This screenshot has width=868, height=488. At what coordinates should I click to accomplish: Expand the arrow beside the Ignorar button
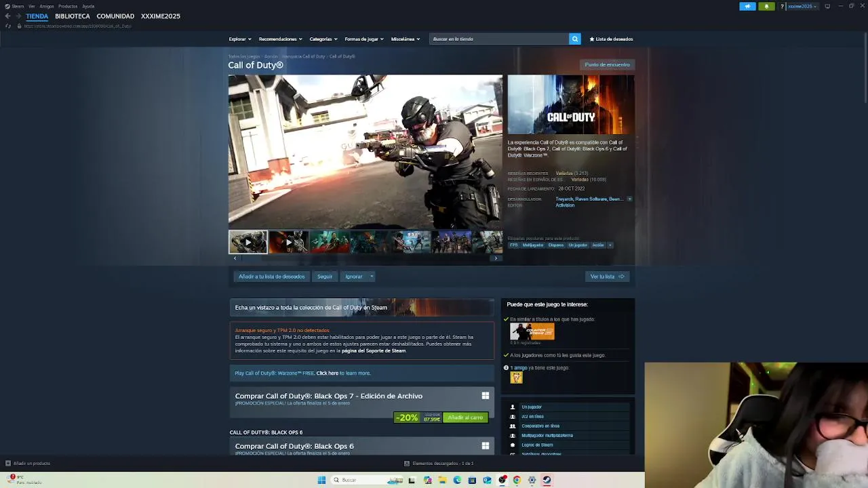pyautogui.click(x=372, y=277)
